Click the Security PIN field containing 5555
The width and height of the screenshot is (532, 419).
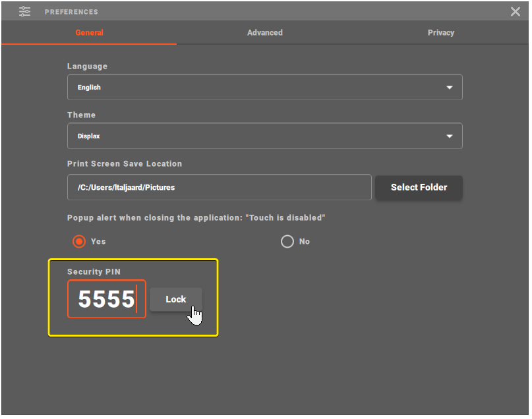pos(106,299)
